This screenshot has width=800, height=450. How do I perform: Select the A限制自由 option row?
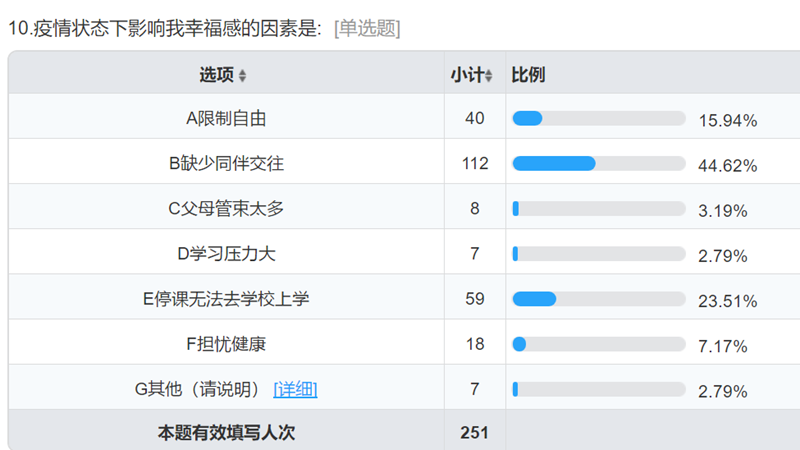point(404,116)
